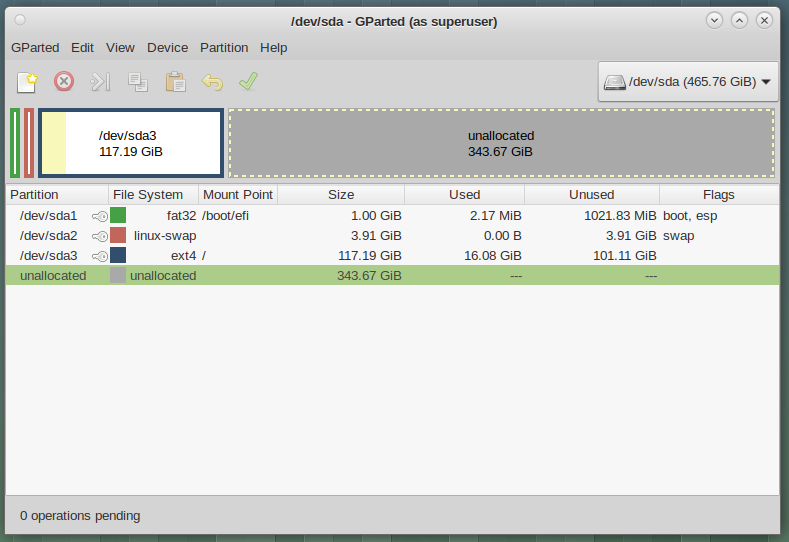
Task: Click the green fat32 color swatch
Action: point(118,215)
